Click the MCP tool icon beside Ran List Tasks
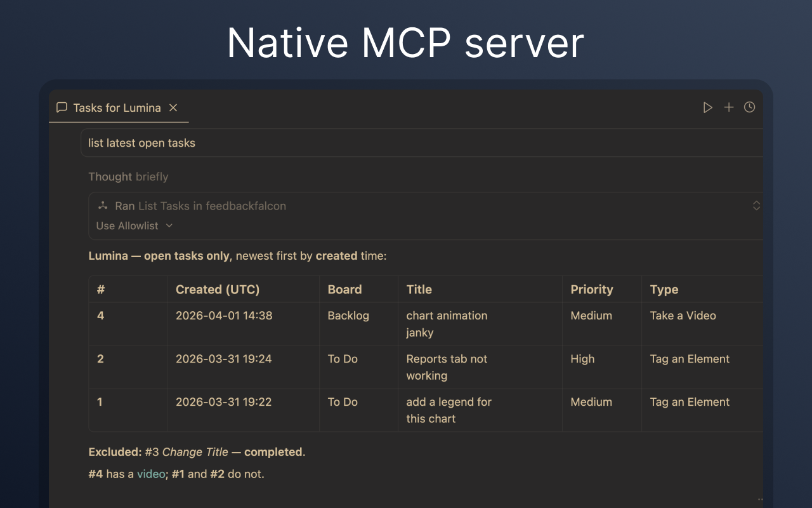 pos(103,206)
